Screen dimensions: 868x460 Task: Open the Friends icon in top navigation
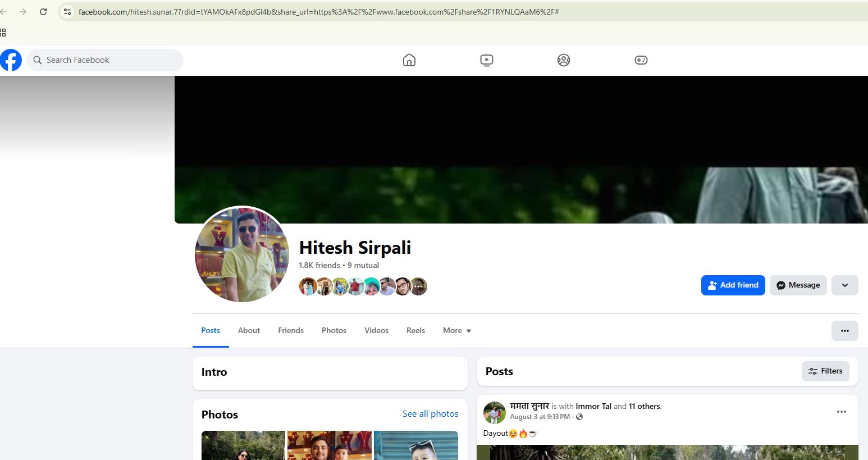tap(564, 60)
